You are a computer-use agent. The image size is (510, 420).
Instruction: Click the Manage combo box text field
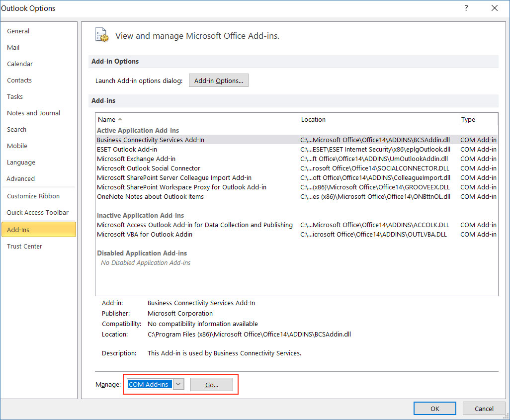(x=150, y=384)
